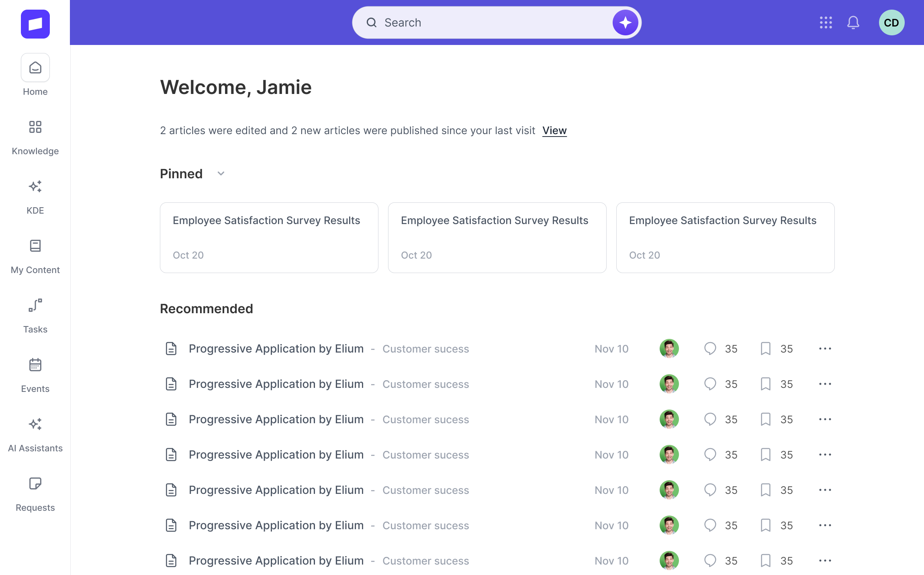924x575 pixels.
Task: Open more options for fifth recommended article
Action: 825,490
